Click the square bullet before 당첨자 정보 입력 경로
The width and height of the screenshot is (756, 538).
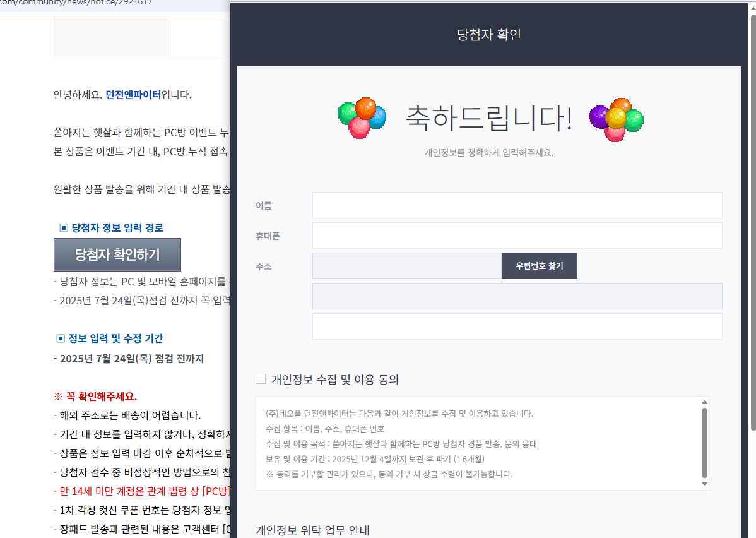coord(63,228)
